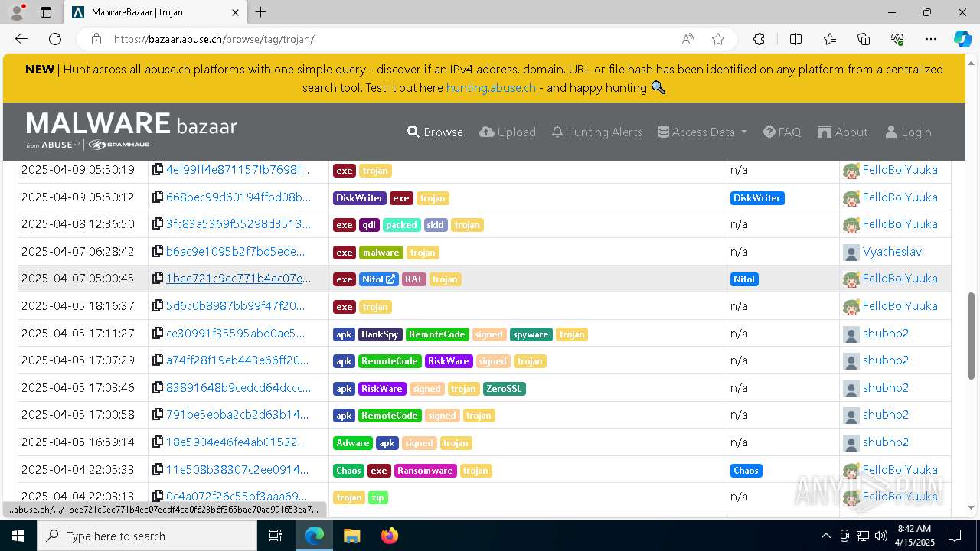Open the Browse menu item

point(435,132)
